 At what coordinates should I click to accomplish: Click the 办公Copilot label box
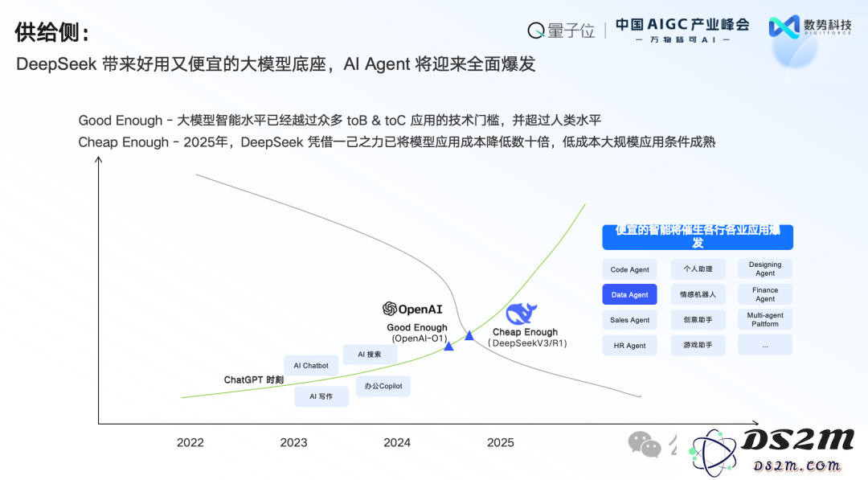click(x=383, y=386)
